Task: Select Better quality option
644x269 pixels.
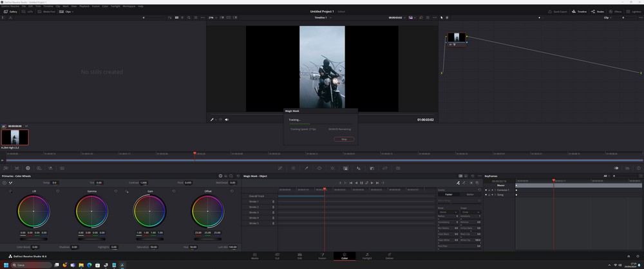Action: [470, 194]
